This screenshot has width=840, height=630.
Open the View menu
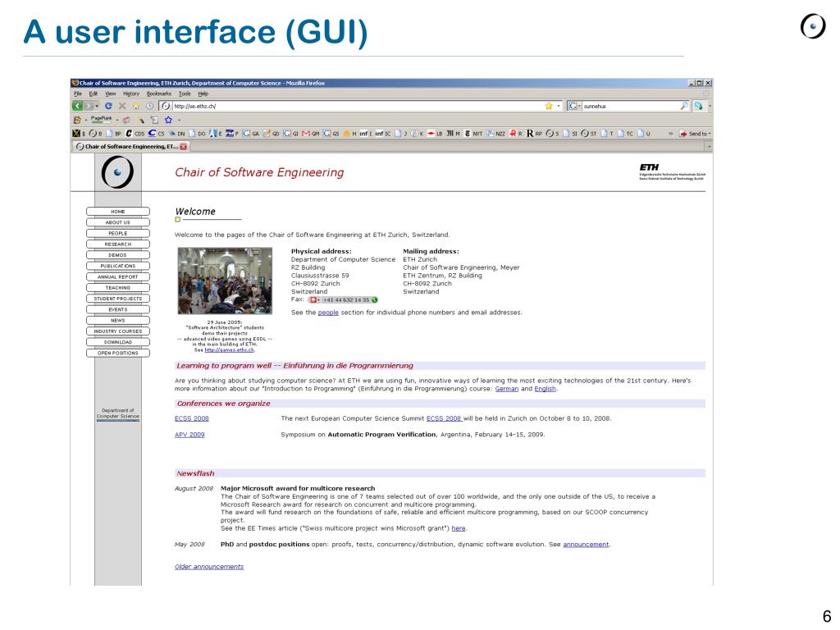(x=111, y=94)
